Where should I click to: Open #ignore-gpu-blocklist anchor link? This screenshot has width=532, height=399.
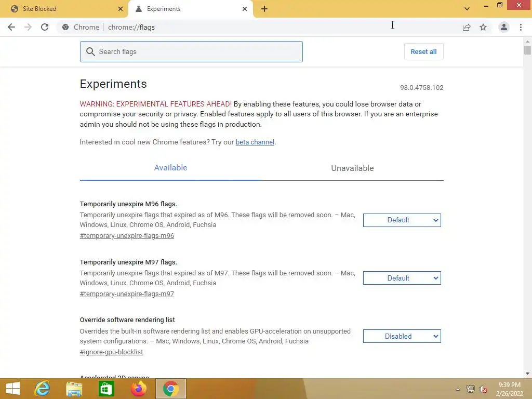(111, 352)
